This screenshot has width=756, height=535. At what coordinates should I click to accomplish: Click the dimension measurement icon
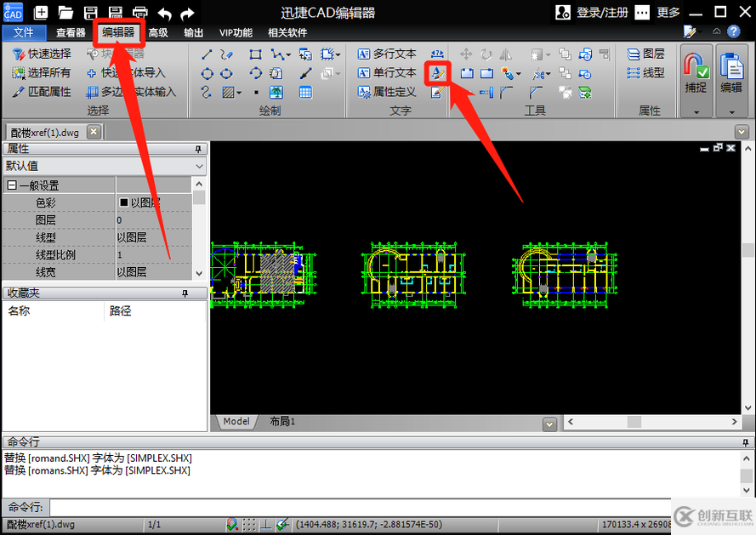point(437,54)
